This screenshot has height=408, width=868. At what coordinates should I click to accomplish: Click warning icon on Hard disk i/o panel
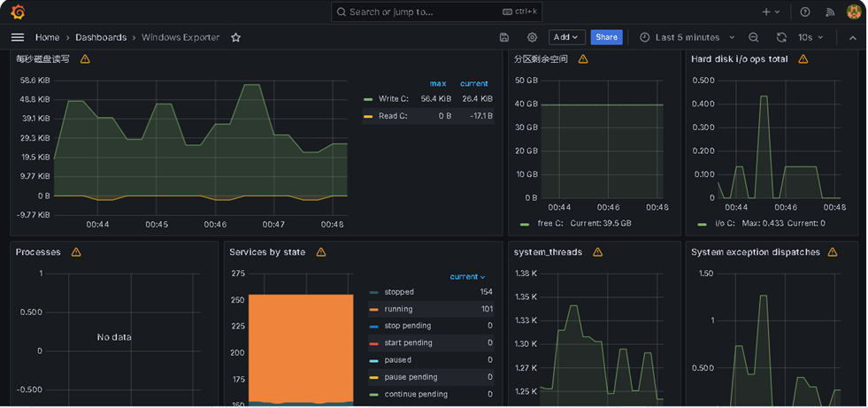pyautogui.click(x=803, y=58)
